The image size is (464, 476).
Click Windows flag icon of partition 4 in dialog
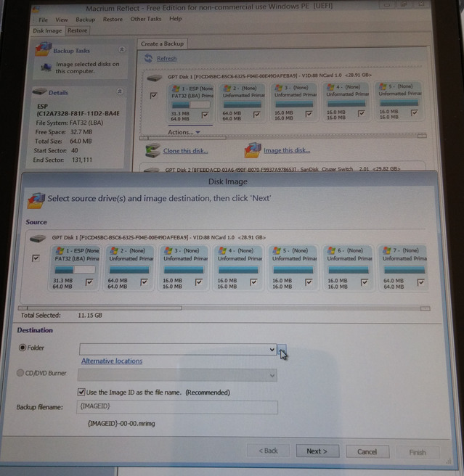point(223,251)
